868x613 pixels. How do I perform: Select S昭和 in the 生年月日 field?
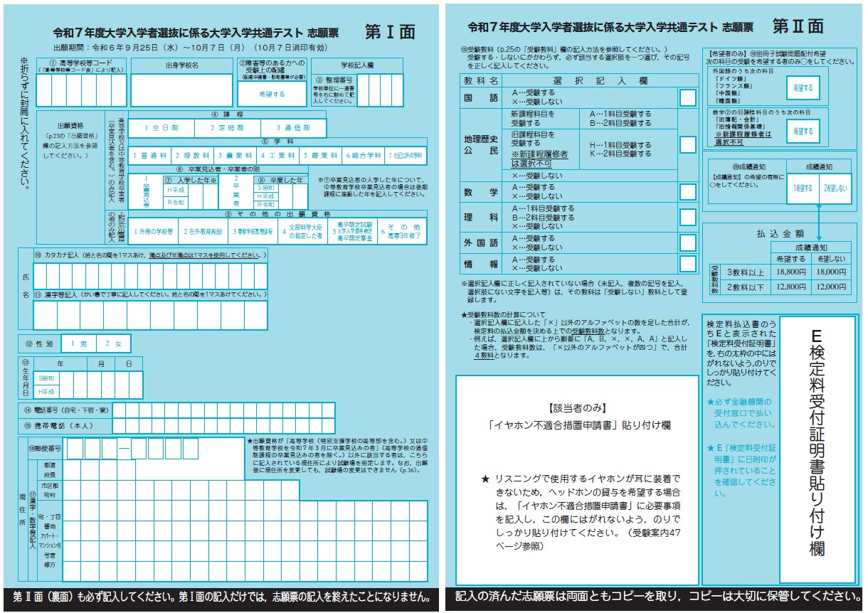coord(46,378)
